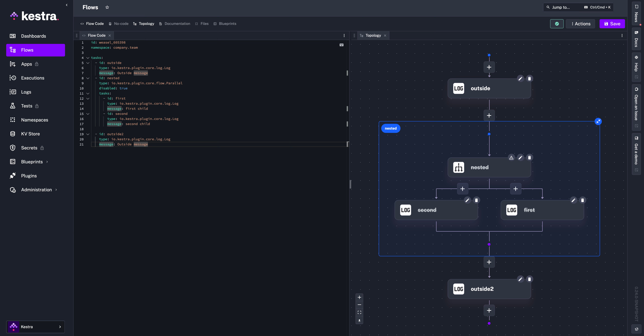Open the Files tab
Screen dimensions: 644x336
click(x=202, y=24)
